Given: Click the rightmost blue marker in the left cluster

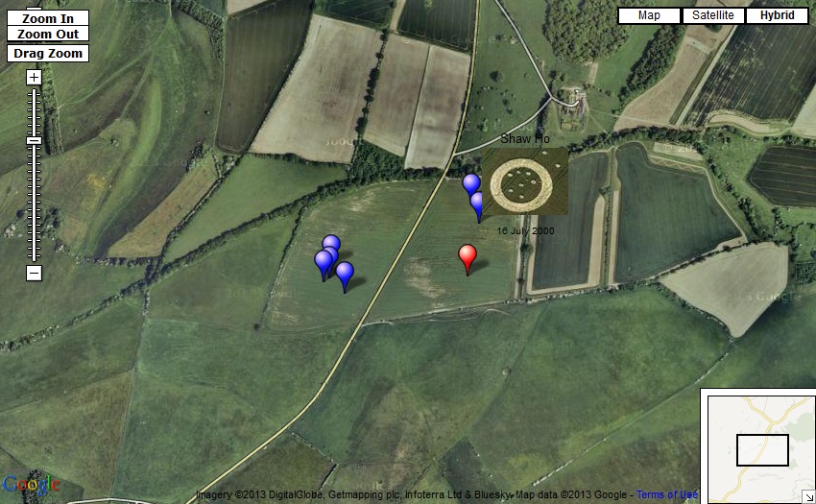Looking at the screenshot, I should click(x=345, y=273).
